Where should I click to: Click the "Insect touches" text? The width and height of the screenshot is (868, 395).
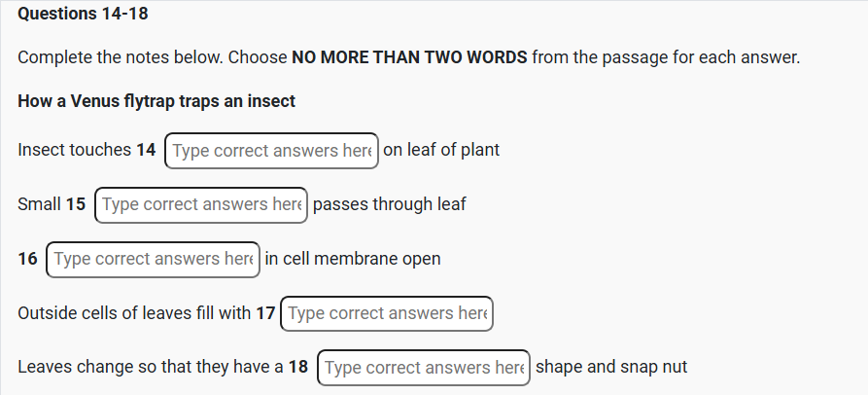click(74, 151)
